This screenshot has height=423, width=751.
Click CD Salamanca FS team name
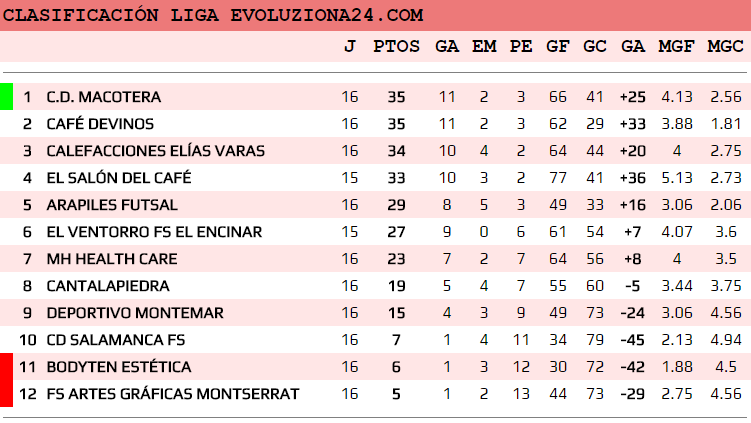115,340
